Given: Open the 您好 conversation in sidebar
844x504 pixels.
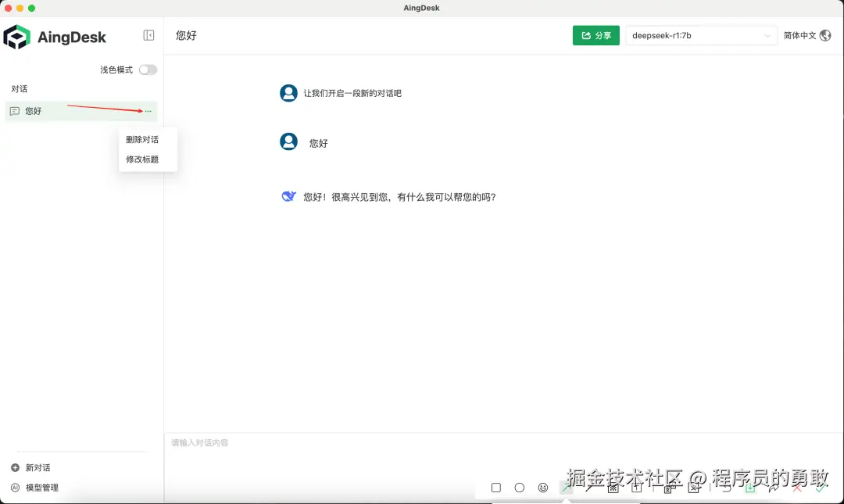Looking at the screenshot, I should [x=81, y=111].
